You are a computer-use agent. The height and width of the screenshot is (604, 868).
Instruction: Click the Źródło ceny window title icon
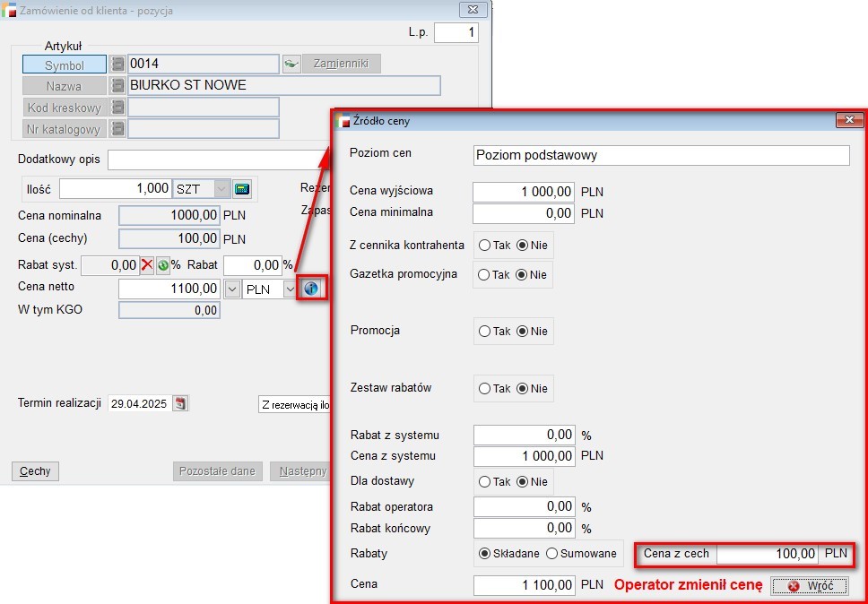click(343, 120)
